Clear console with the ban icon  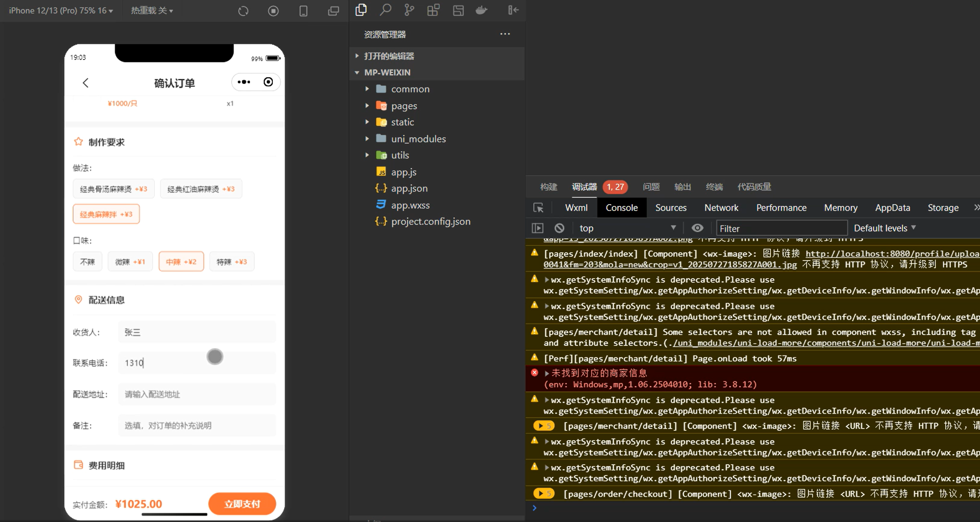point(560,228)
